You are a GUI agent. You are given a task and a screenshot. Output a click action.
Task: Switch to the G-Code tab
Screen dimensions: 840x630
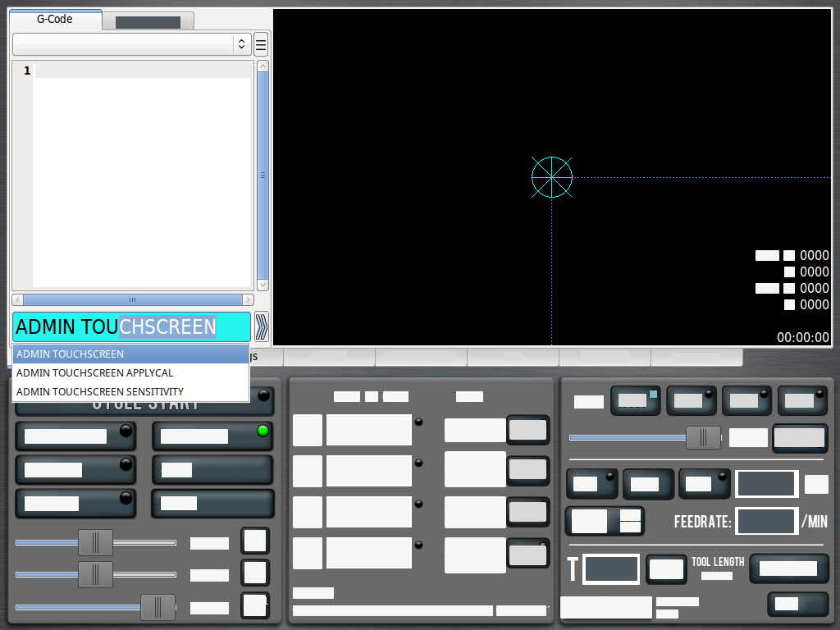click(55, 19)
